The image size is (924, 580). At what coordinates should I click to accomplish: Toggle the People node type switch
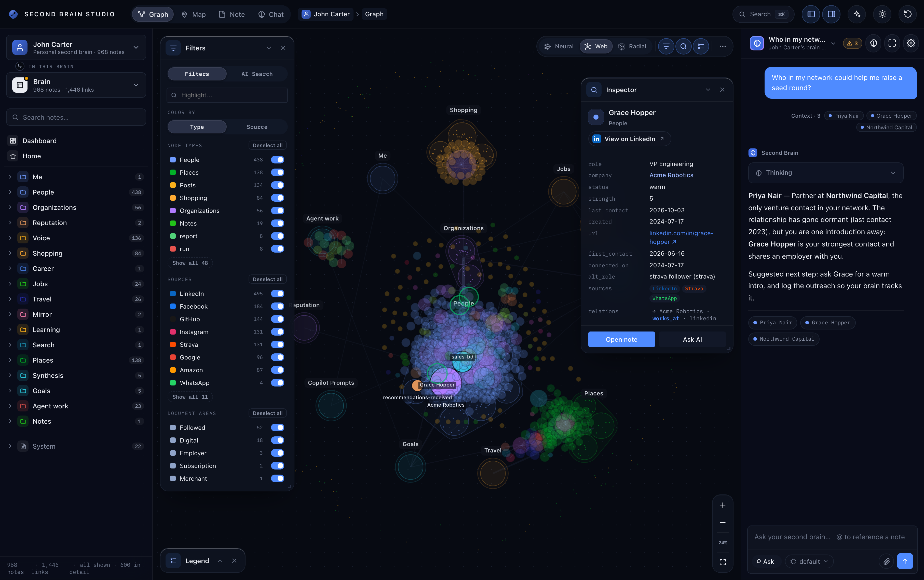pyautogui.click(x=277, y=160)
